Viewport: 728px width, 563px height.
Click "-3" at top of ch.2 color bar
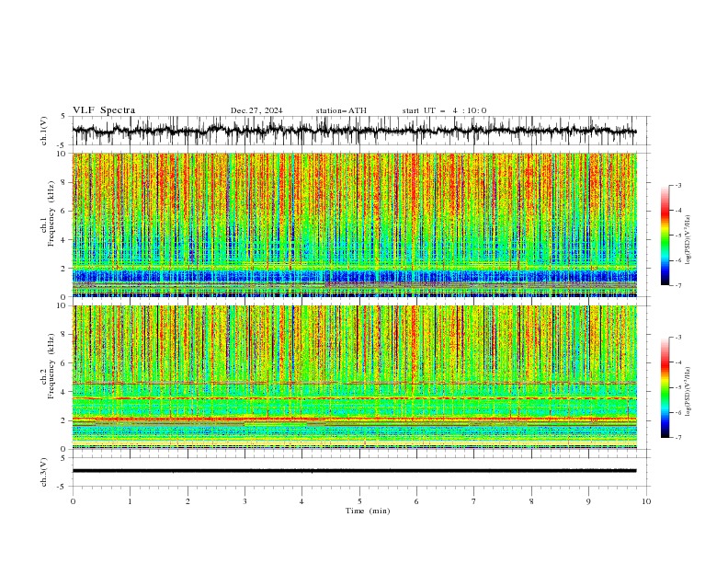point(678,338)
